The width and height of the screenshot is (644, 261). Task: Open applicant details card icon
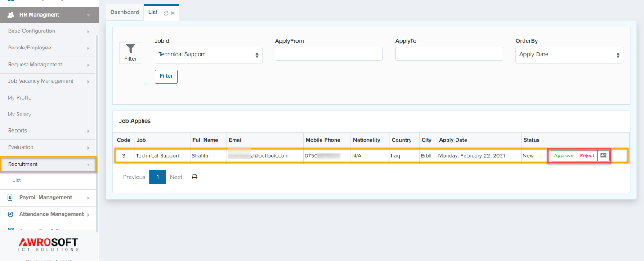click(604, 155)
